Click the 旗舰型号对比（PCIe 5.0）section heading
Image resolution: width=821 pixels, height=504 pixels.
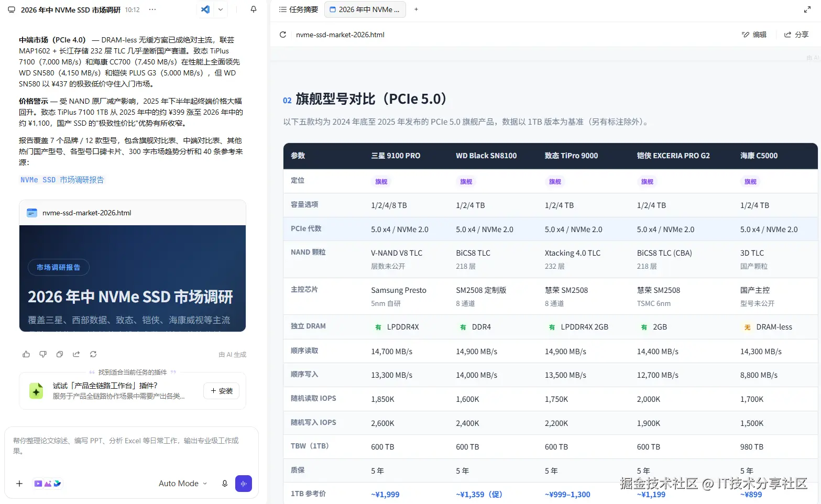click(371, 99)
